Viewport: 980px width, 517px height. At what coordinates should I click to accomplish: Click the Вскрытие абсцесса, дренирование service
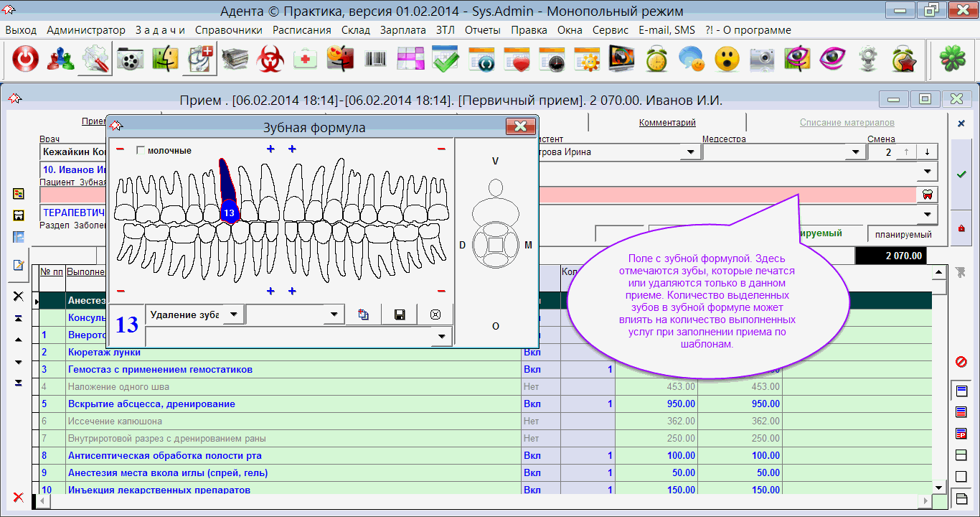(151, 404)
